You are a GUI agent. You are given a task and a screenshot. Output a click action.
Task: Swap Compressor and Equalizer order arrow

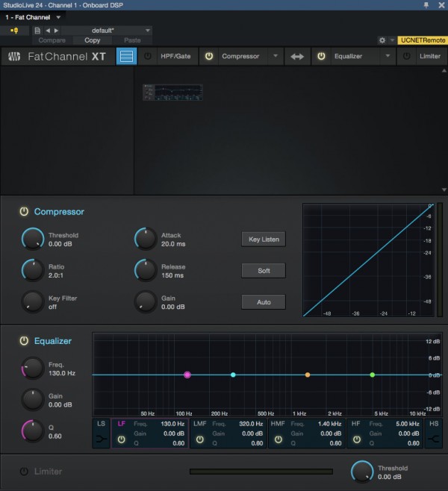click(297, 57)
